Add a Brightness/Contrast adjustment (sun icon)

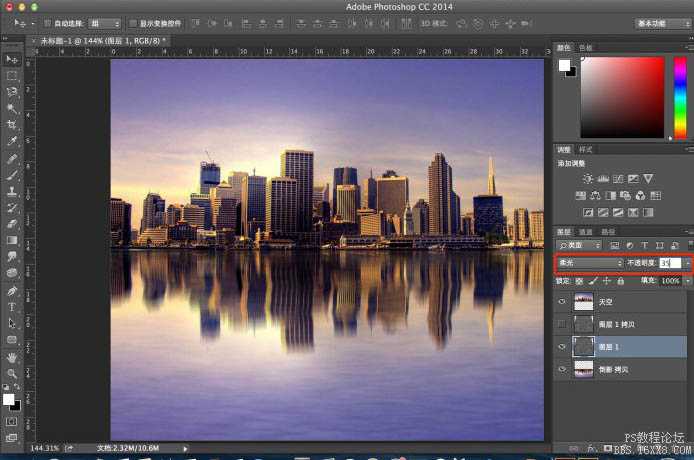point(588,179)
